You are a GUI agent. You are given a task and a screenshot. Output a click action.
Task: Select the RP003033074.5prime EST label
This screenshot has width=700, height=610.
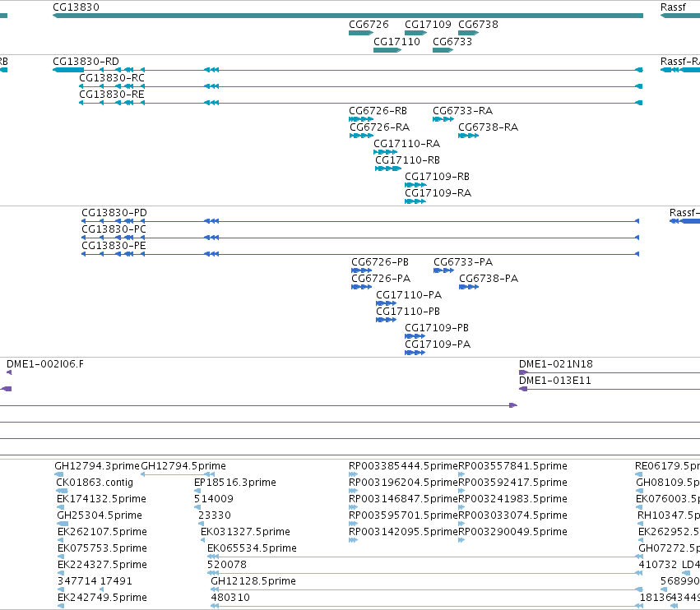513,515
